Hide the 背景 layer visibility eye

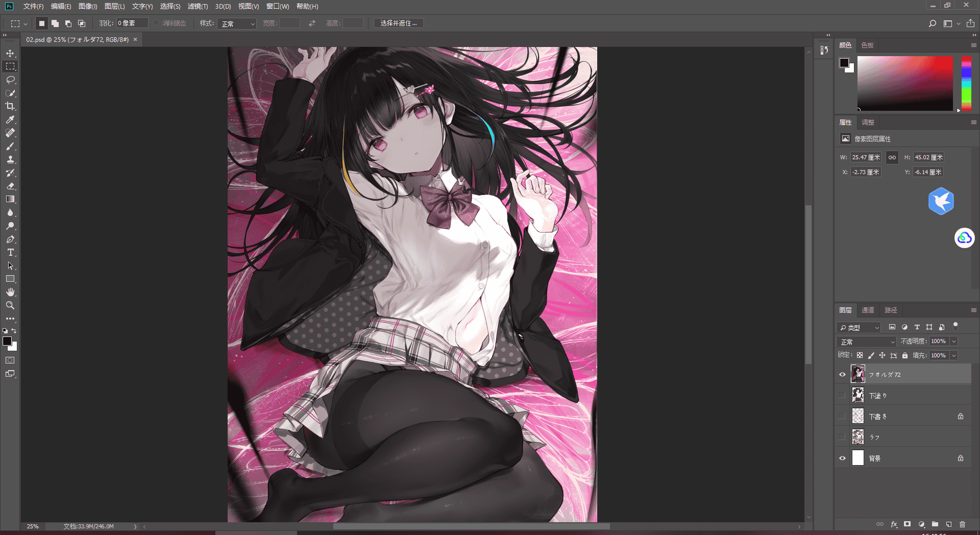[842, 458]
